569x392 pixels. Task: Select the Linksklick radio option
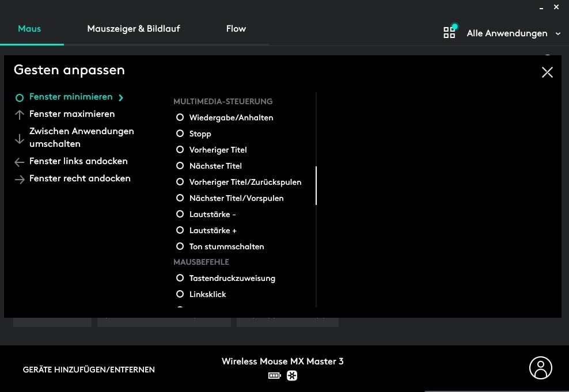200,294
